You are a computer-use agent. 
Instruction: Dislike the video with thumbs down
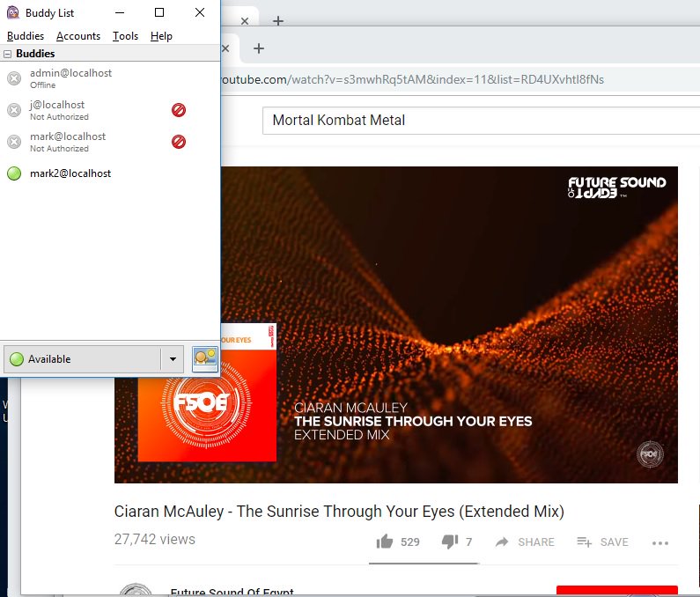[x=450, y=542]
